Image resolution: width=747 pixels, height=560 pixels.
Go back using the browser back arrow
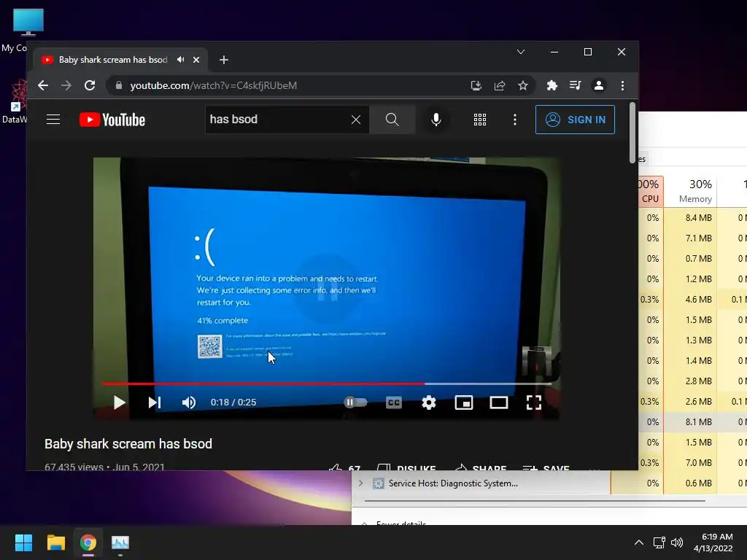tap(43, 85)
